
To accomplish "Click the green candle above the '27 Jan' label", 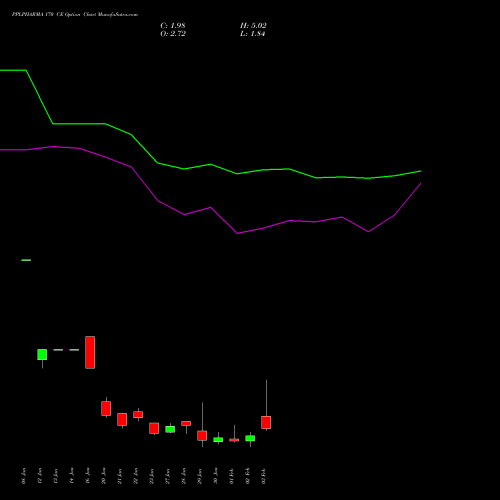I will tap(170, 429).
